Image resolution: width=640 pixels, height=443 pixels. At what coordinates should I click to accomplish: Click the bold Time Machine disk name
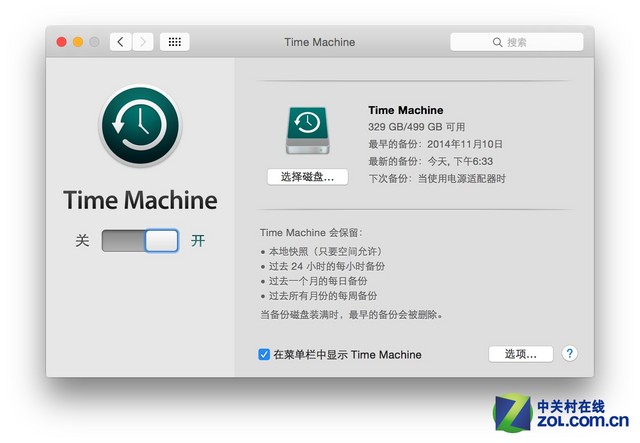pos(406,110)
